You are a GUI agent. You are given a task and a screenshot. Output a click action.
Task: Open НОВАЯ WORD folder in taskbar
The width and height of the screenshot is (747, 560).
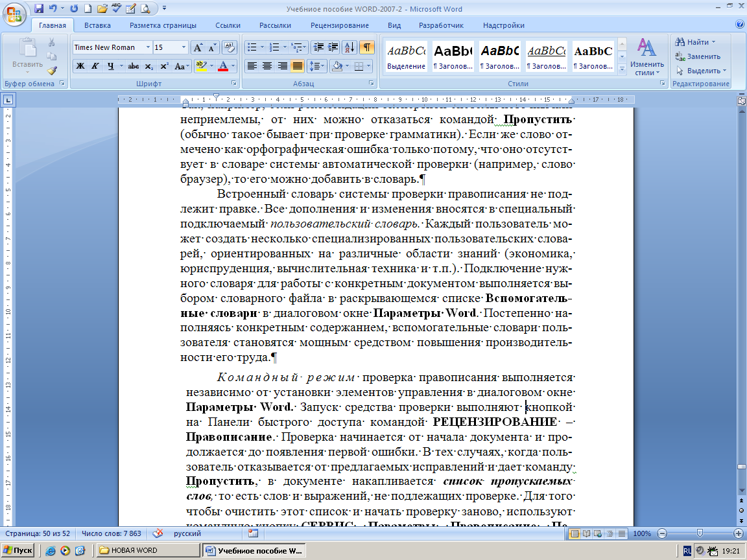pos(148,550)
